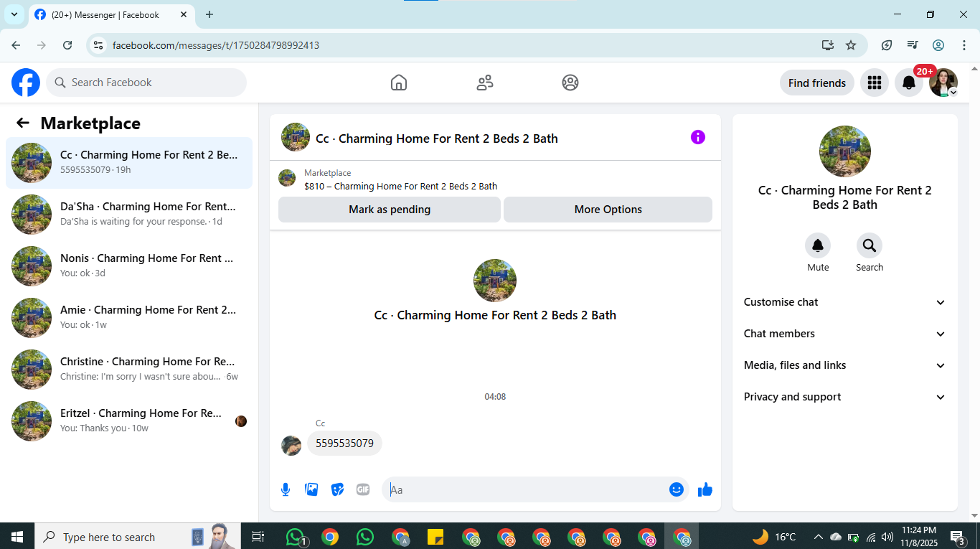Image resolution: width=980 pixels, height=549 pixels.
Task: Mute this conversation with bell icon
Action: point(818,246)
